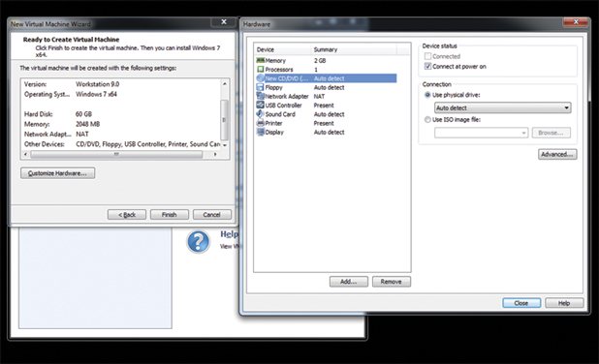Select the New CD/DVD disc icon
599x364 pixels.
pos(261,78)
